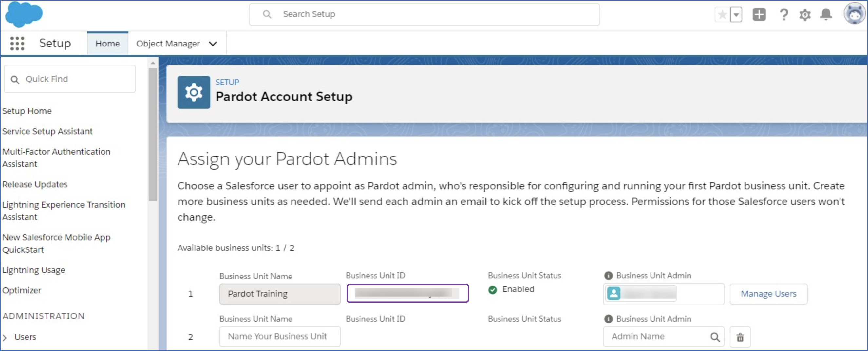
Task: Click the search magnifier in Search Setup
Action: [x=267, y=14]
